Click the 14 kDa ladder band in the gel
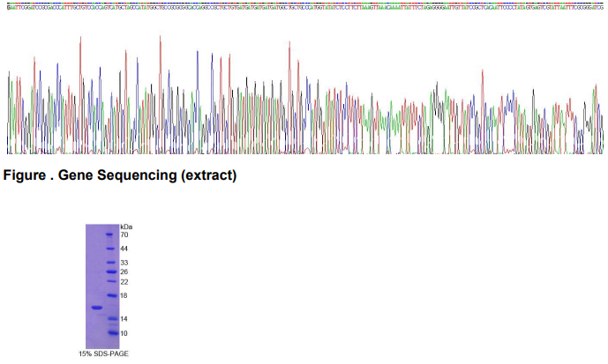Image resolution: width=608 pixels, height=364 pixels. (x=110, y=318)
